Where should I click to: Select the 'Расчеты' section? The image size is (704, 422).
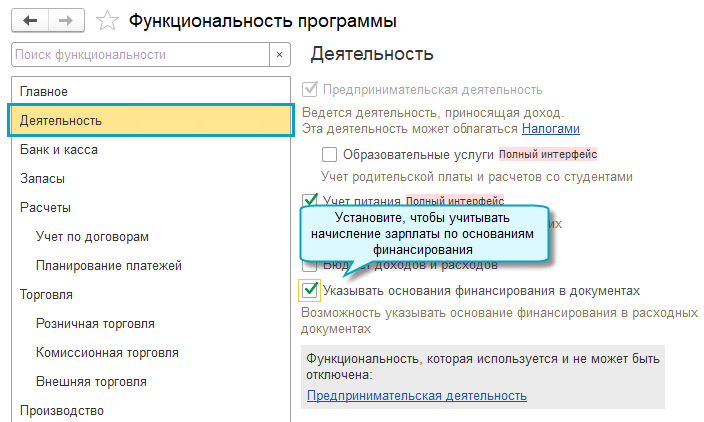pyautogui.click(x=45, y=208)
